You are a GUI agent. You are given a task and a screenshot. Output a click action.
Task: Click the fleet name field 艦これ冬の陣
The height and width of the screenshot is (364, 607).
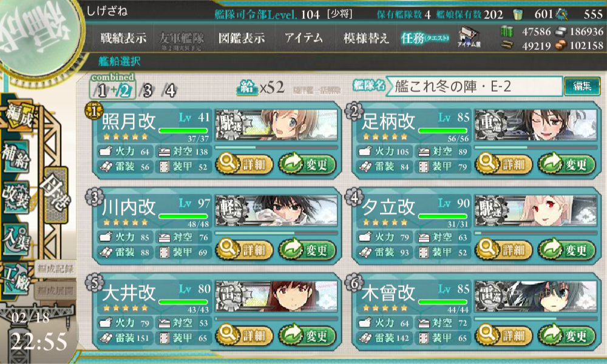474,86
